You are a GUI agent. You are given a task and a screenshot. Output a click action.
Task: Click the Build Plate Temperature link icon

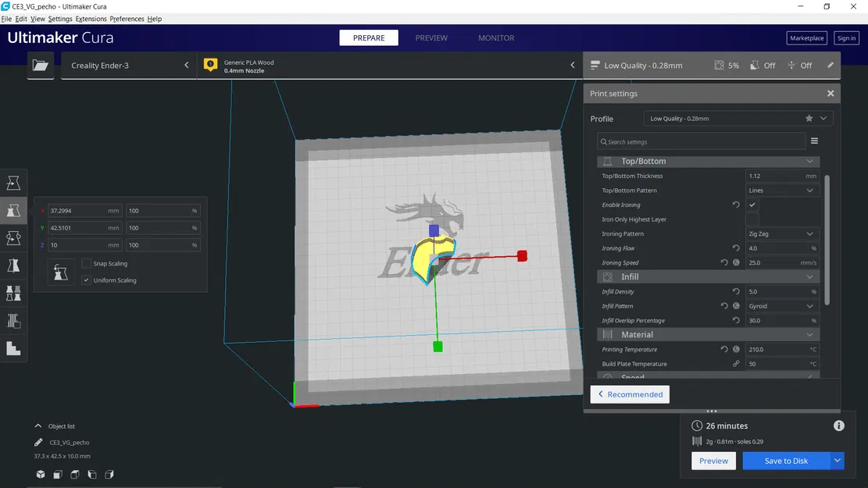[x=736, y=364]
